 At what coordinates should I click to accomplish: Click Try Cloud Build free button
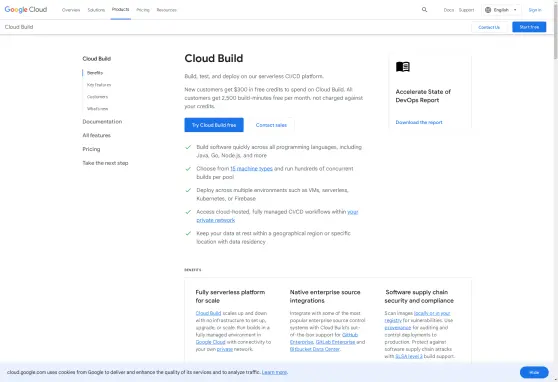214,125
